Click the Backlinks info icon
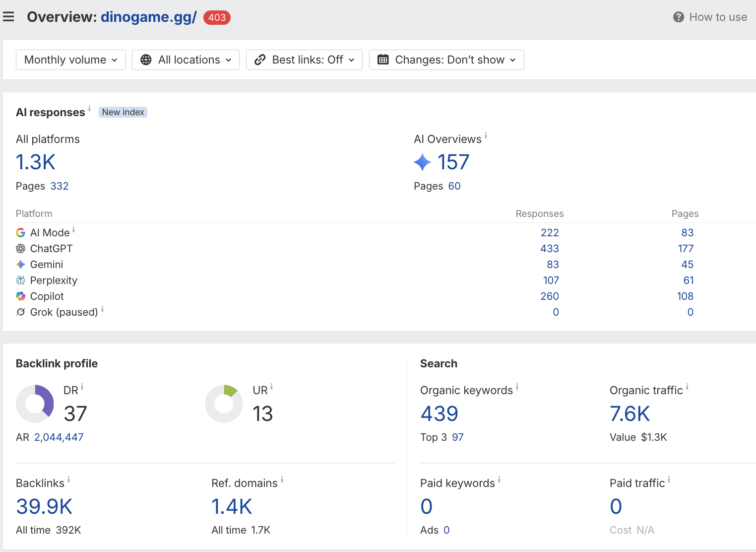Viewport: 756px width, 552px height. (68, 480)
